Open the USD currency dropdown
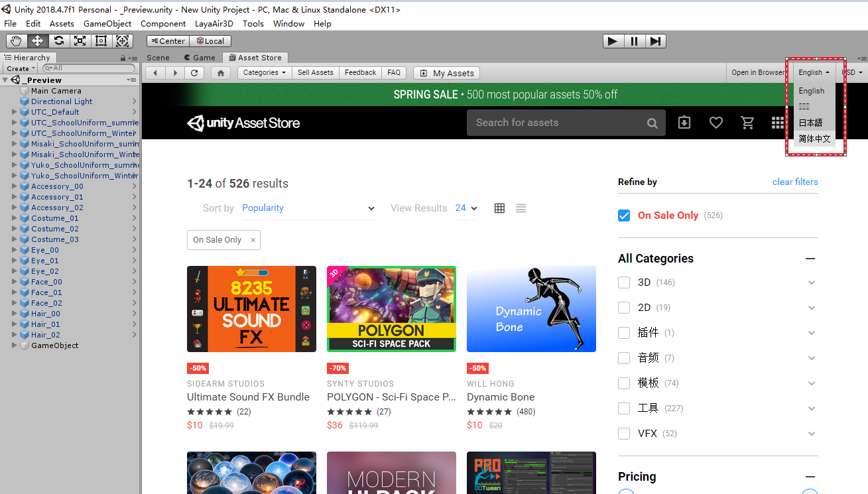This screenshot has width=868, height=494. tap(852, 73)
